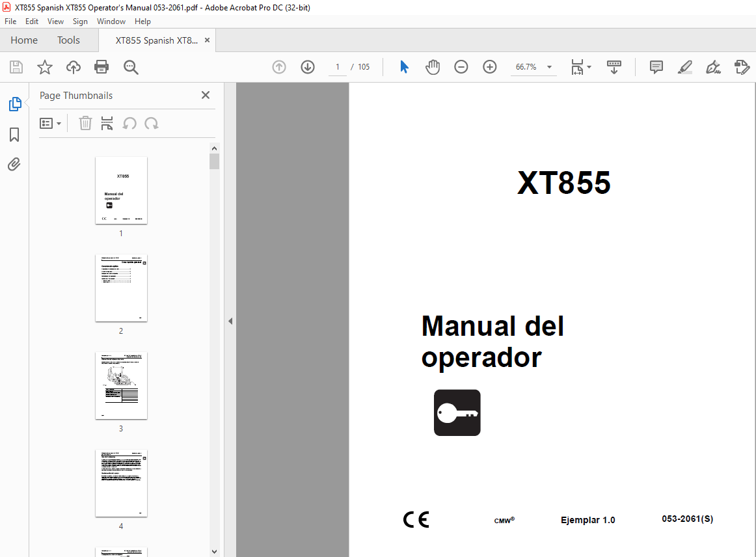Screen dimensions: 756x557
Task: Open the Attachments paperclip panel
Action: 14,165
